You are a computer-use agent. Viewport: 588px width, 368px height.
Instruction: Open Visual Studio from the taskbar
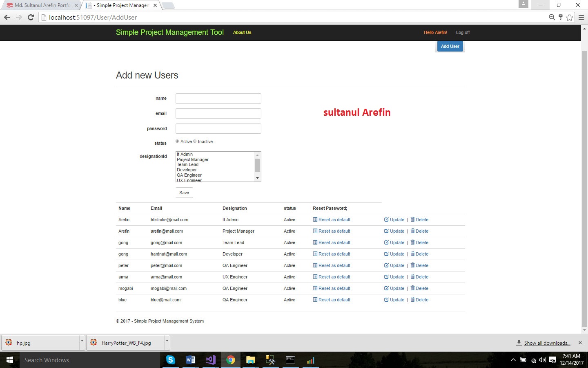[211, 360]
